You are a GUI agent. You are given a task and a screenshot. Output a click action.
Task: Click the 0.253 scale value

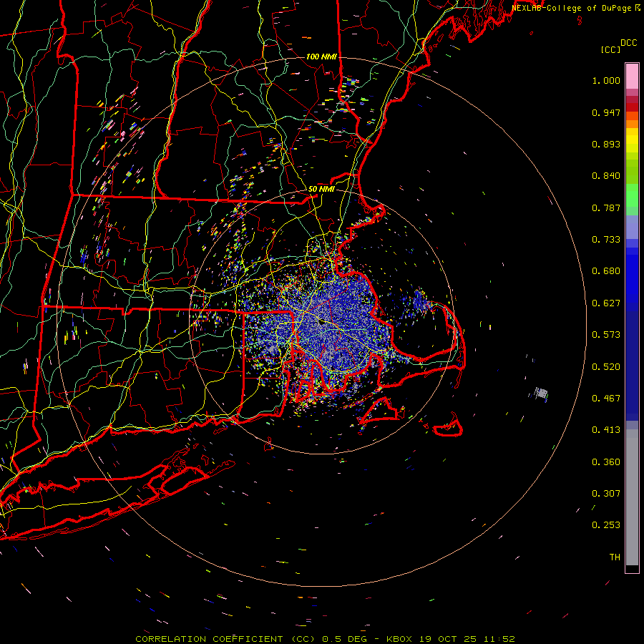(x=606, y=525)
